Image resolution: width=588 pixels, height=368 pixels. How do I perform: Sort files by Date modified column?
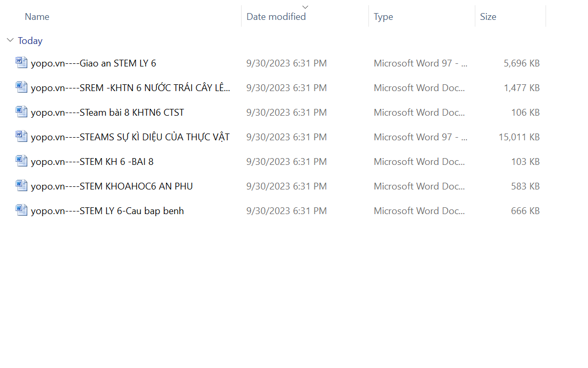pos(276,17)
